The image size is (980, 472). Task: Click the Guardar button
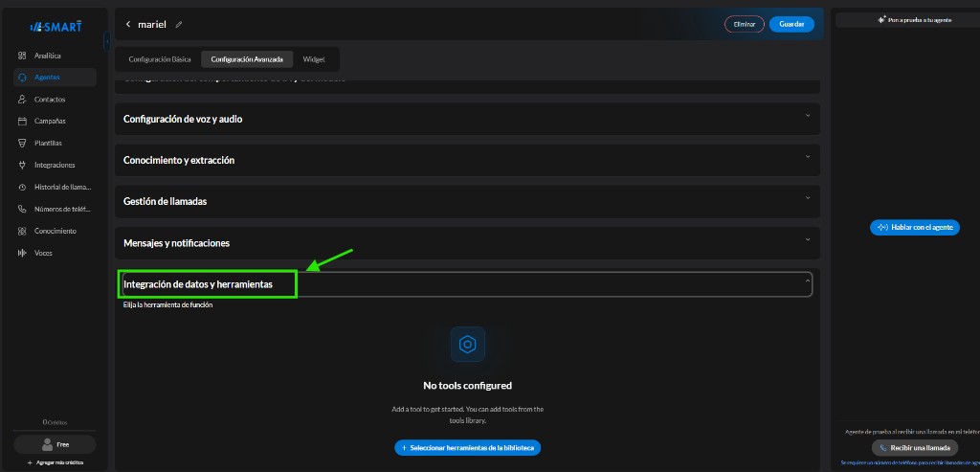(791, 24)
